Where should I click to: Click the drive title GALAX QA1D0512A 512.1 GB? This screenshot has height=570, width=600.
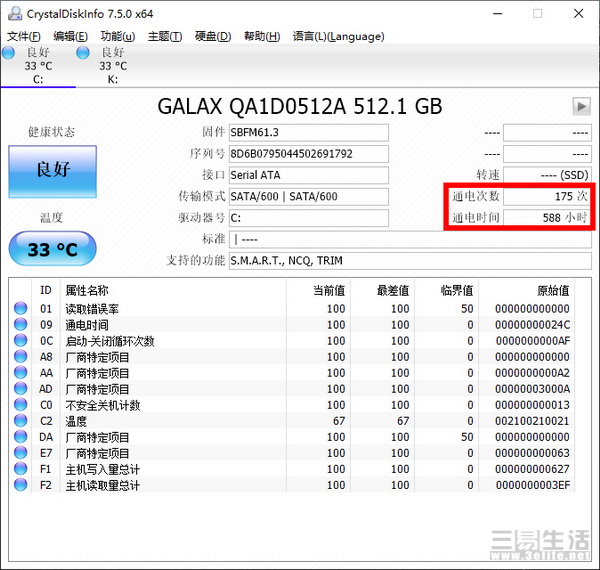pos(300,106)
